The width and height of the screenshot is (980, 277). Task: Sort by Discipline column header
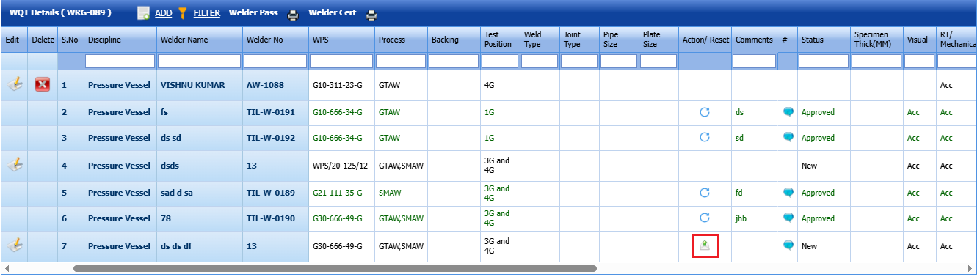click(104, 40)
